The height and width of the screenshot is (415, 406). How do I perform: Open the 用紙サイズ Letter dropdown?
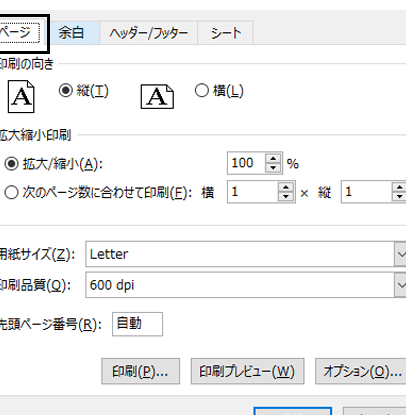click(x=400, y=254)
